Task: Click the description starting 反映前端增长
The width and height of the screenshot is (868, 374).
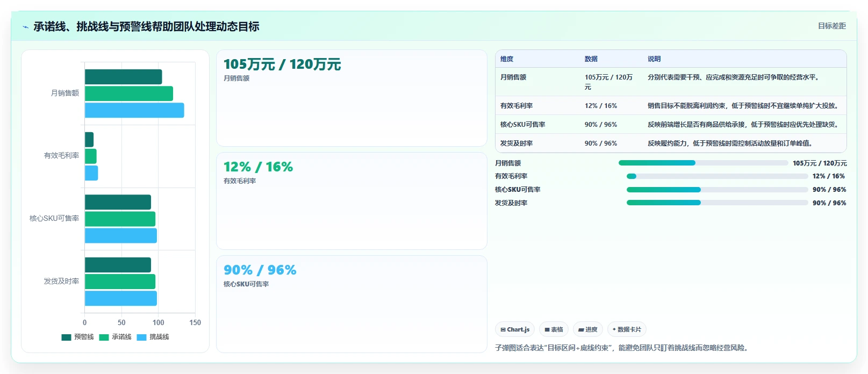Action: point(744,125)
